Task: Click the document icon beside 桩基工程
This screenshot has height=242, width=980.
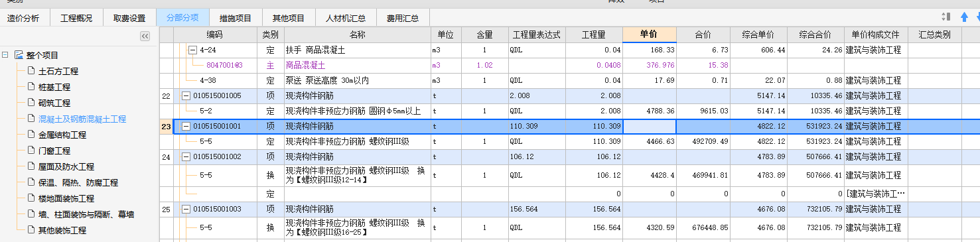Action: click(31, 87)
